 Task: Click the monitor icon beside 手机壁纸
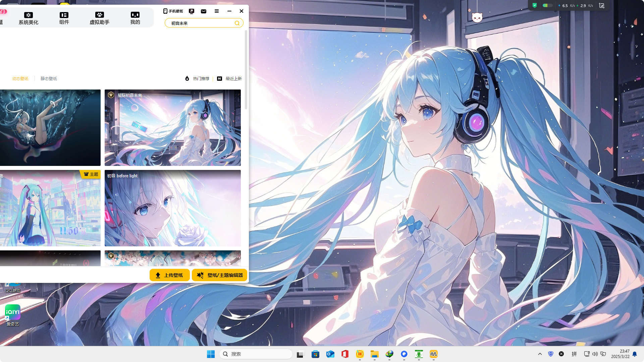[192, 11]
